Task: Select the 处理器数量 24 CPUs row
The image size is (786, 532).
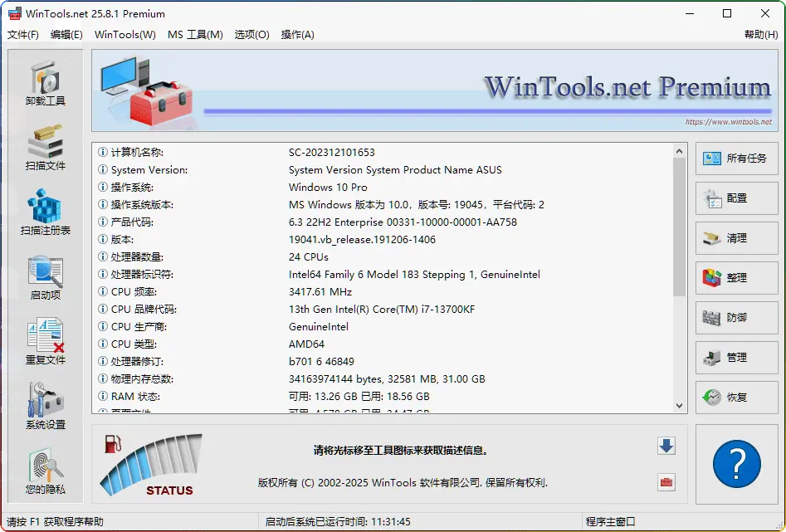Action: click(383, 257)
